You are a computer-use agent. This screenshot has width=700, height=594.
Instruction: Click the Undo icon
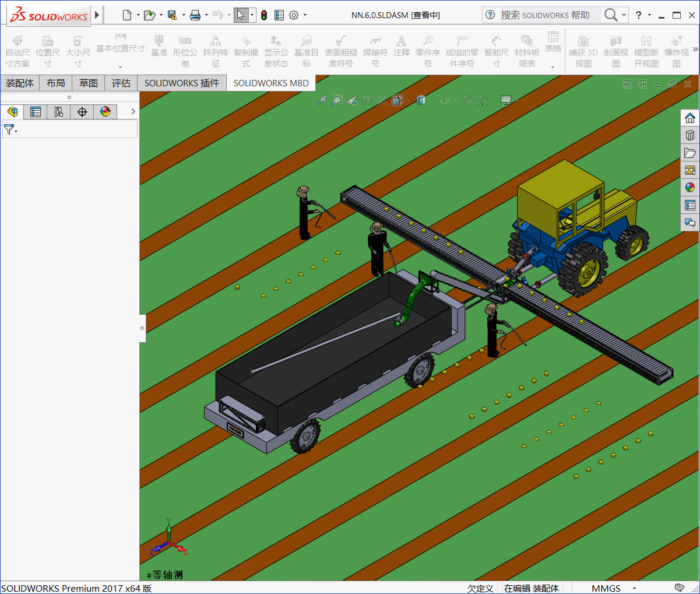(x=217, y=15)
